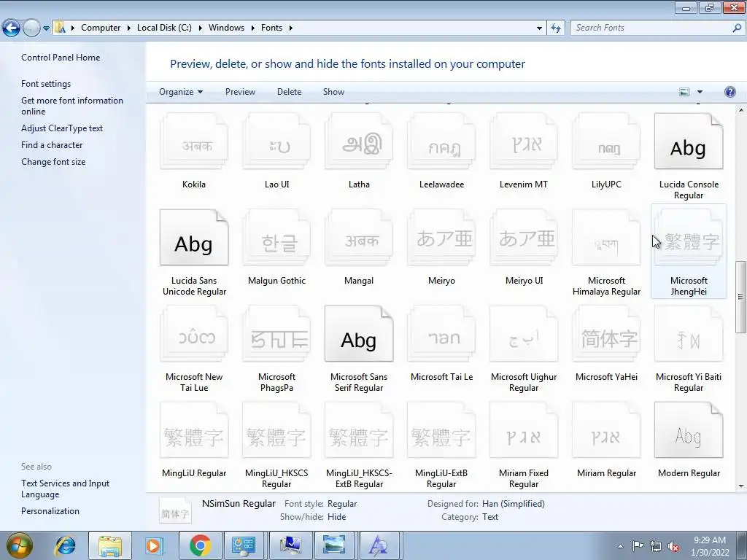Click Show in the toolbar
Screen dimensions: 747x560
tap(333, 92)
